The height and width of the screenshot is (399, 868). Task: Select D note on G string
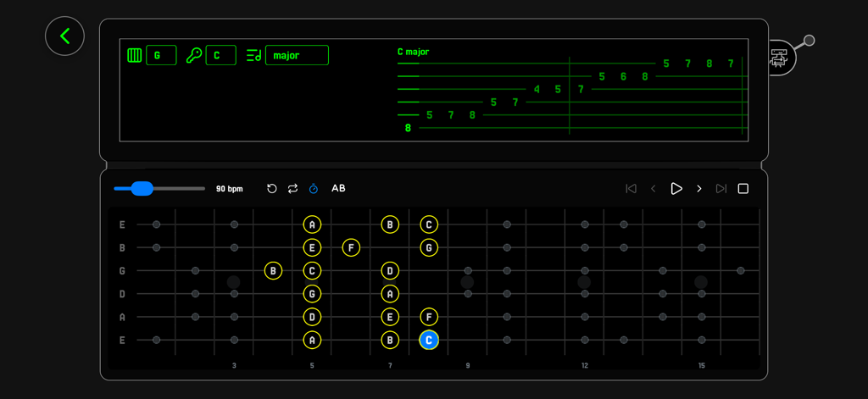[x=390, y=270]
